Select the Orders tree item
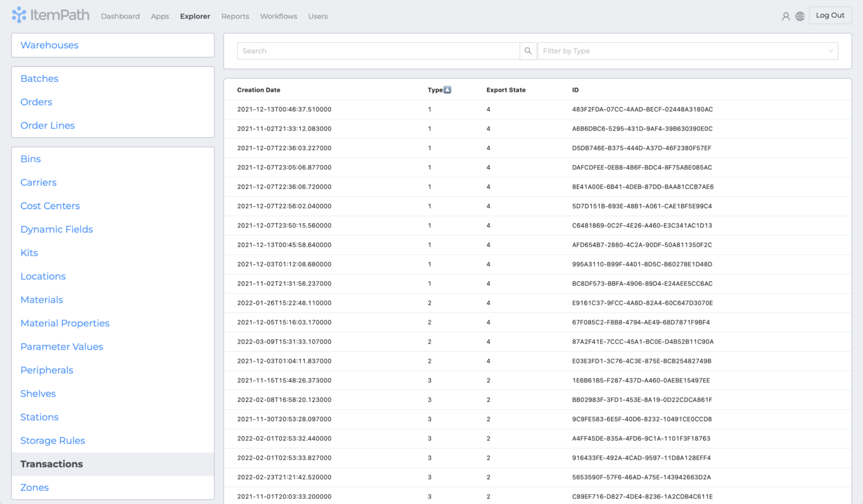 tap(37, 102)
